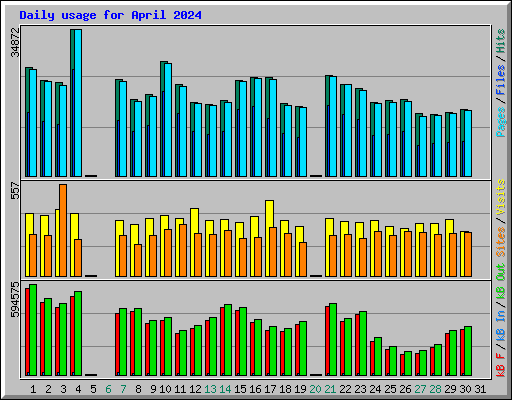Viewport: 512px width, 400px height.
Task: Click green day 21 label
Action: (330, 389)
